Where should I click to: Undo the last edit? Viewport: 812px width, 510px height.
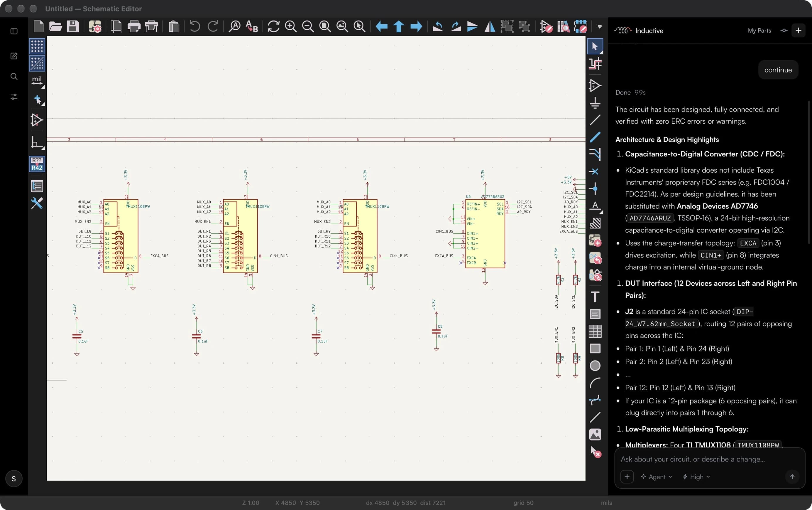pos(195,26)
